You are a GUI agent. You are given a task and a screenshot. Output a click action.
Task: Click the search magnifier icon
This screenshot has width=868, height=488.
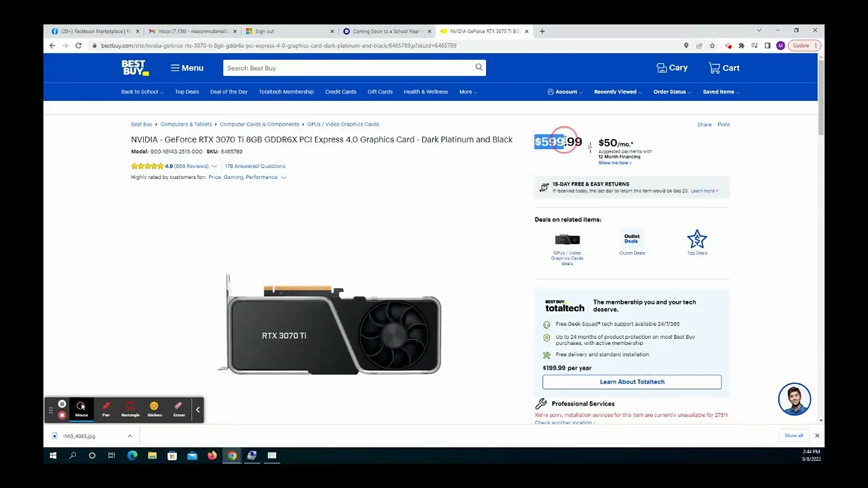tap(479, 67)
